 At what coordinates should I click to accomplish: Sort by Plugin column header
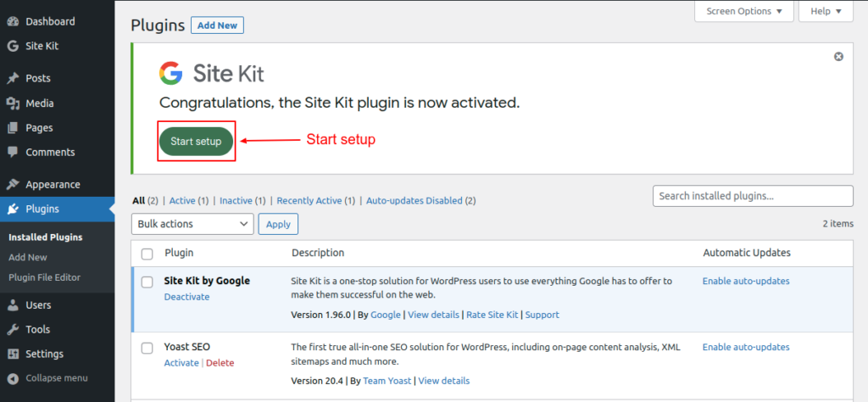pos(179,253)
